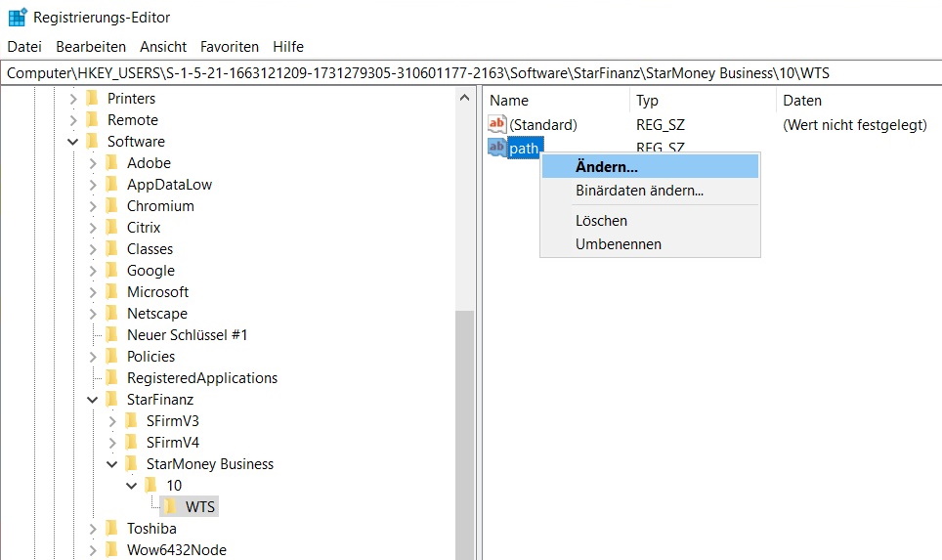The height and width of the screenshot is (560, 942).
Task: Click the StarFinanz folder icon
Action: pyautogui.click(x=111, y=400)
